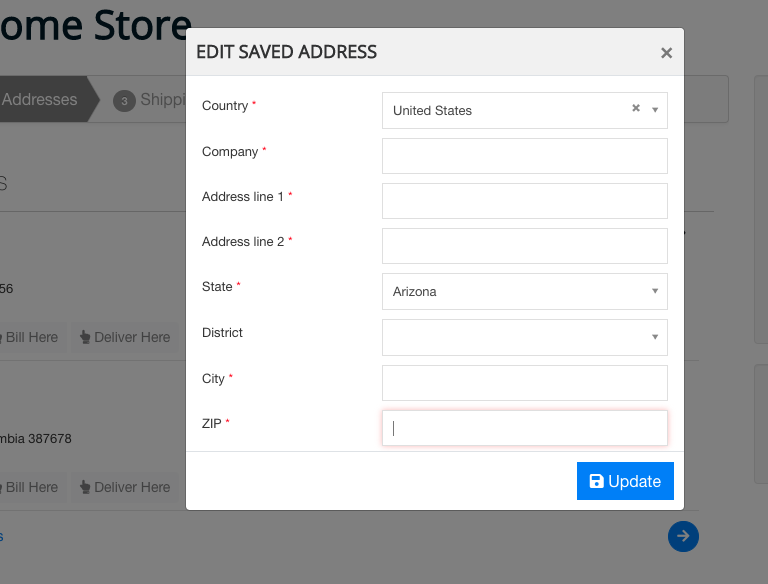Image resolution: width=768 pixels, height=584 pixels.
Task: Click the State field label
Action: pyautogui.click(x=217, y=287)
